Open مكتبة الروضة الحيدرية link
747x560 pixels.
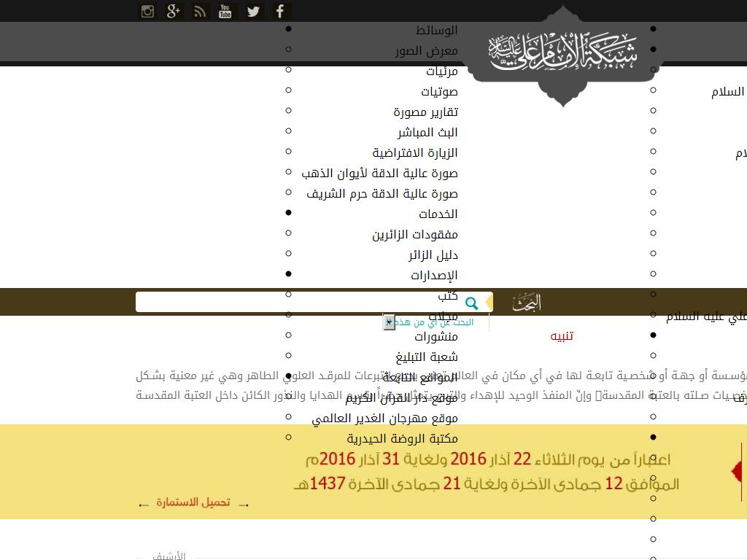coord(402,438)
